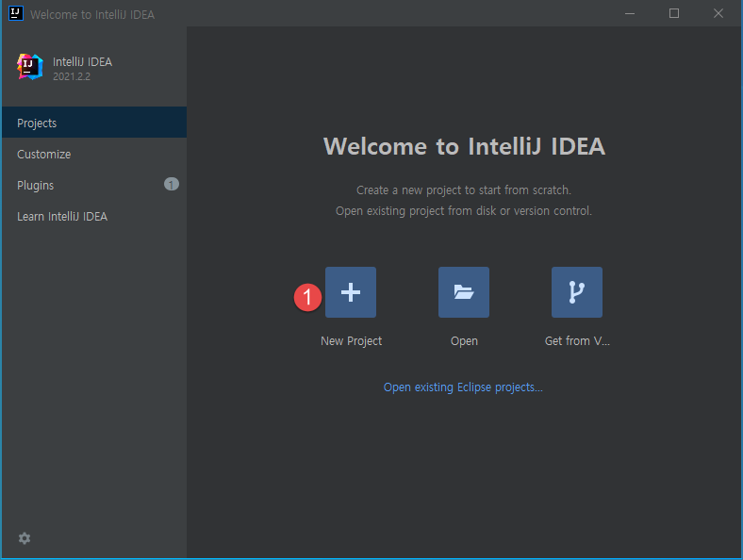Click the New Project plus icon

pyautogui.click(x=351, y=292)
